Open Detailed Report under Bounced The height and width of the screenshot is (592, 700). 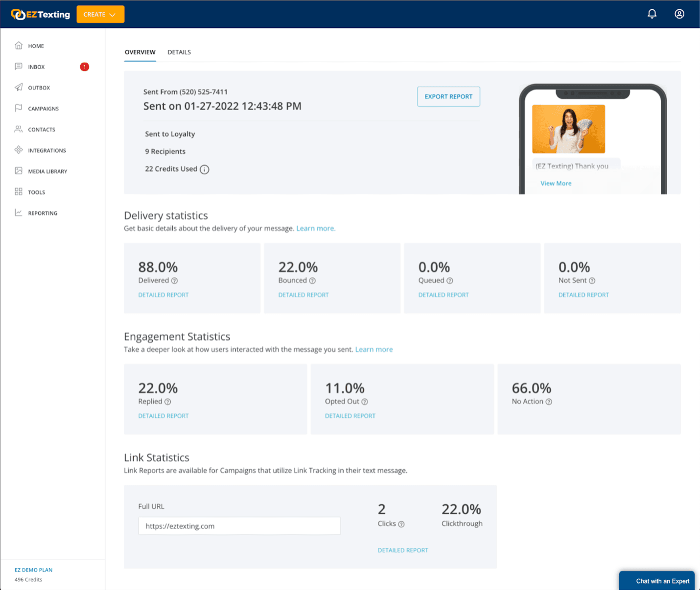pos(303,295)
